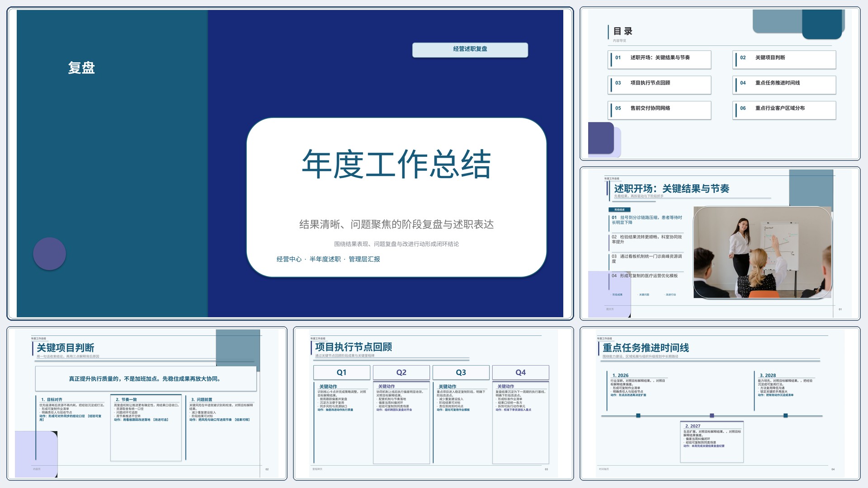Screen dimensions: 868x488
Task: Click the quote 真正提升执行质量的,不是加班加点
Action: point(146,379)
